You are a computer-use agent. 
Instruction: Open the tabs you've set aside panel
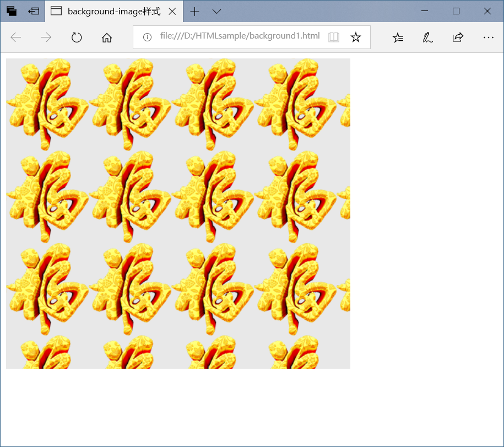(12, 11)
